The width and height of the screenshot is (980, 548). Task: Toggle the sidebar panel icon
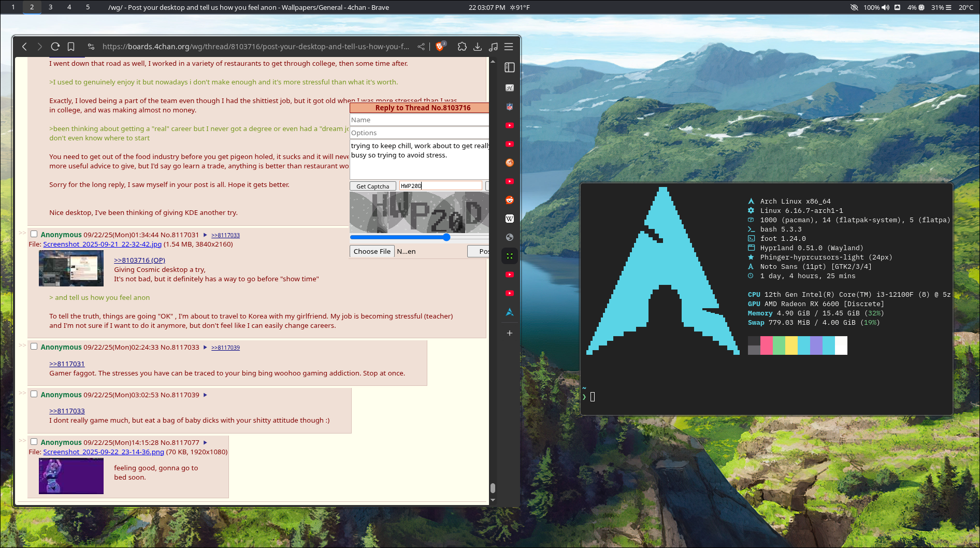(510, 67)
